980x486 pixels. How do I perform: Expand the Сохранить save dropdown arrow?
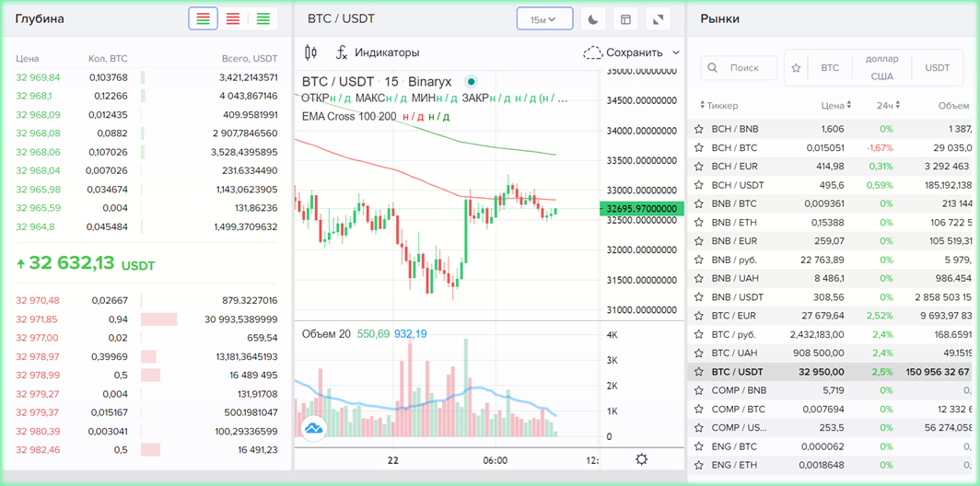pyautogui.click(x=676, y=53)
